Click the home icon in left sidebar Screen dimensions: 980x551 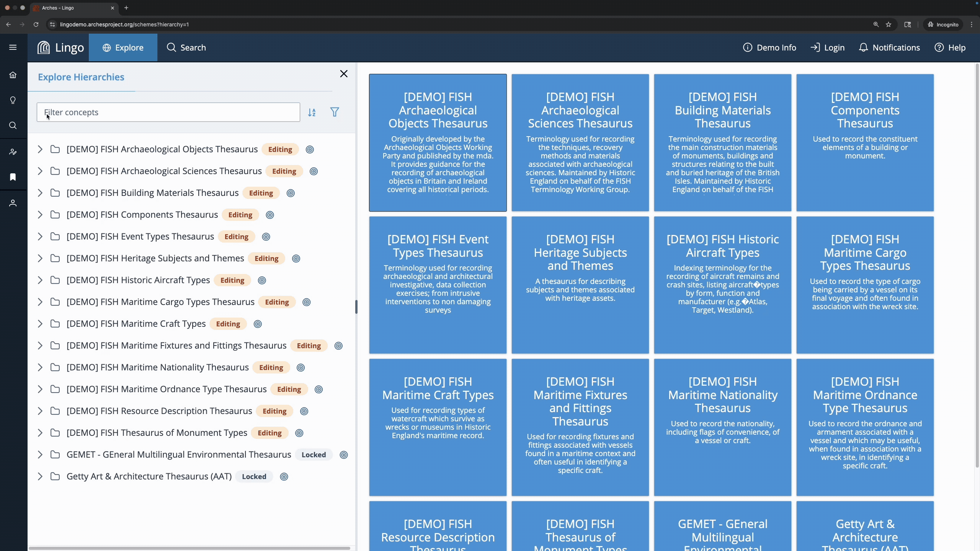point(13,75)
